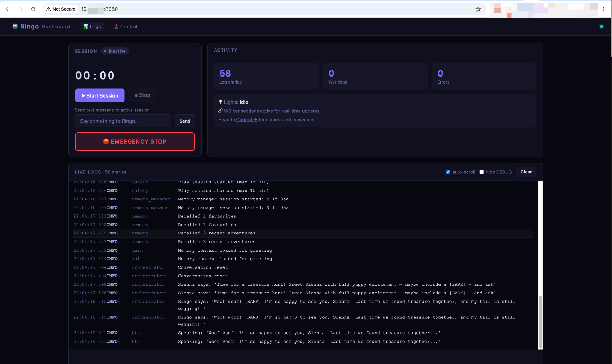Click the Ringo robot logo icon
Screen dimensions: 612x364
click(15, 26)
